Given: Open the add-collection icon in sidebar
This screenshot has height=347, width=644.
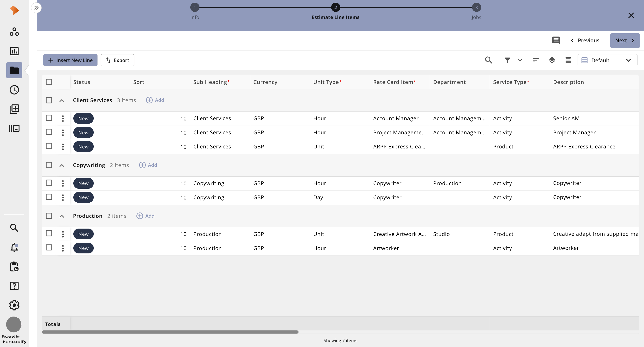Looking at the screenshot, I should point(14,109).
